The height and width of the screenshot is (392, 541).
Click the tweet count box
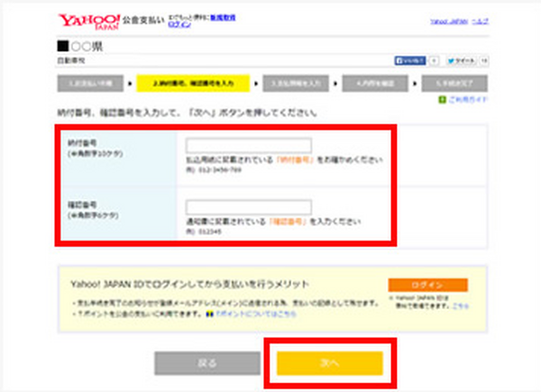[484, 60]
